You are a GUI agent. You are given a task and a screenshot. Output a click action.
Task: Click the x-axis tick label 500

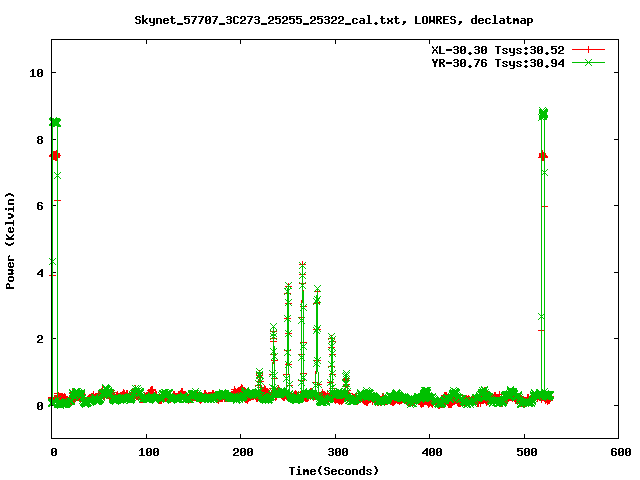coord(527,452)
